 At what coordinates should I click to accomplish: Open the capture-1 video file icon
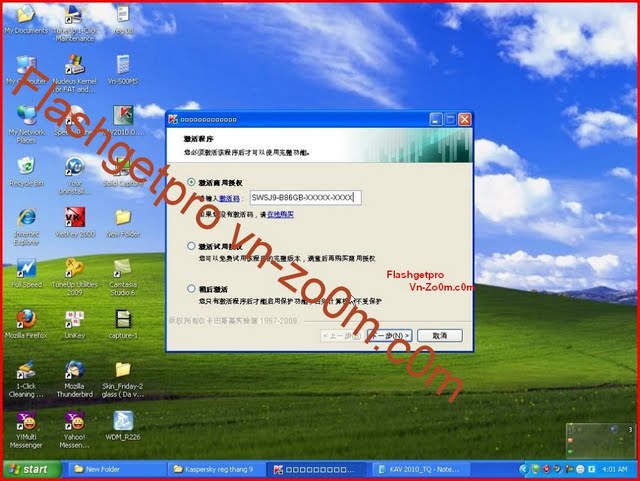tap(123, 324)
